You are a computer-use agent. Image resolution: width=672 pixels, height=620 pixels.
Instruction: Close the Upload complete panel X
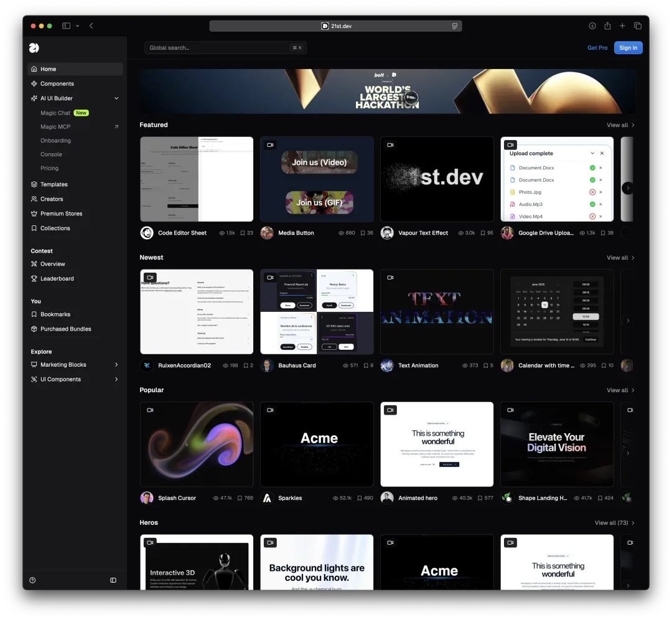pos(602,153)
